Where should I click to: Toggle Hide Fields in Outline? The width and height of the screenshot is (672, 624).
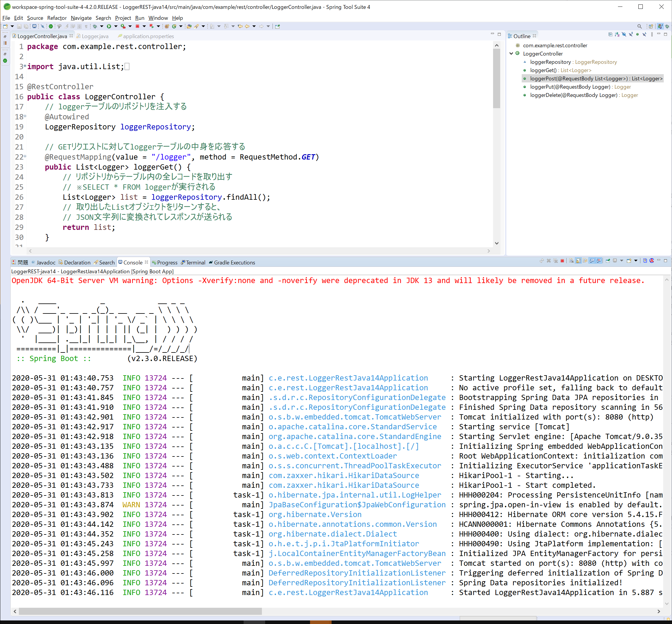point(624,35)
